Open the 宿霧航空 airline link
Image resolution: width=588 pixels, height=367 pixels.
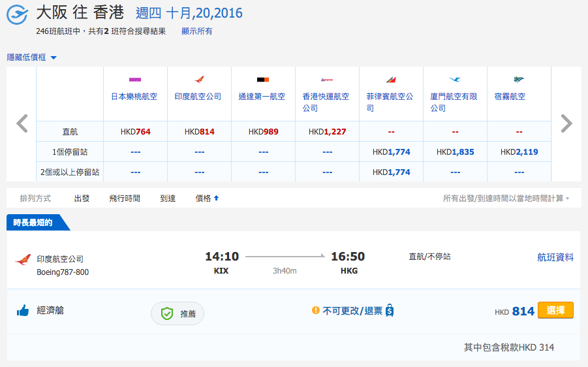[510, 97]
